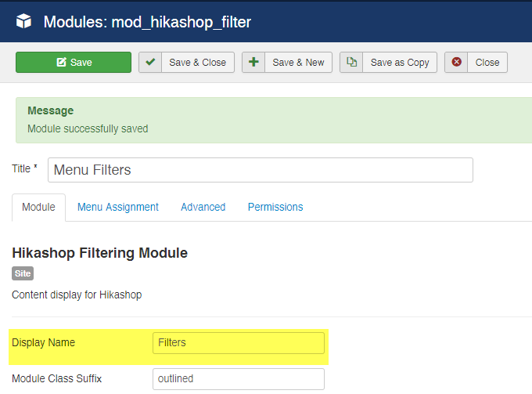Click Save as Copy button

tap(400, 63)
